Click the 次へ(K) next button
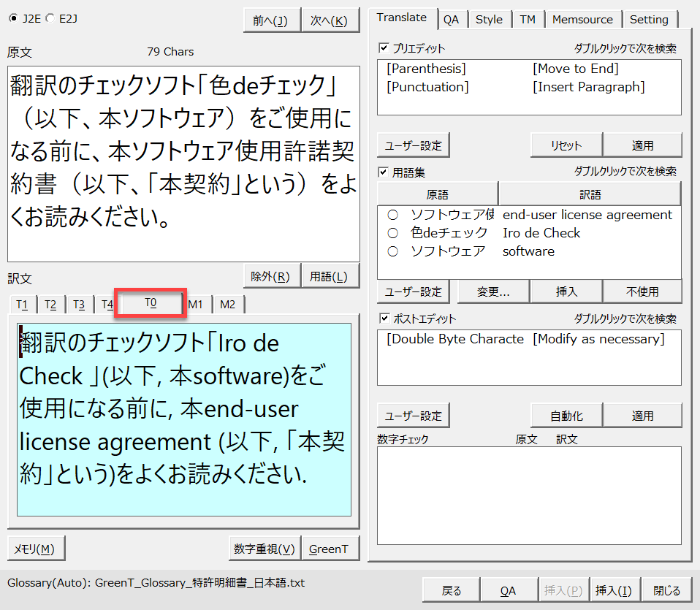This screenshot has height=610, width=700. [330, 20]
